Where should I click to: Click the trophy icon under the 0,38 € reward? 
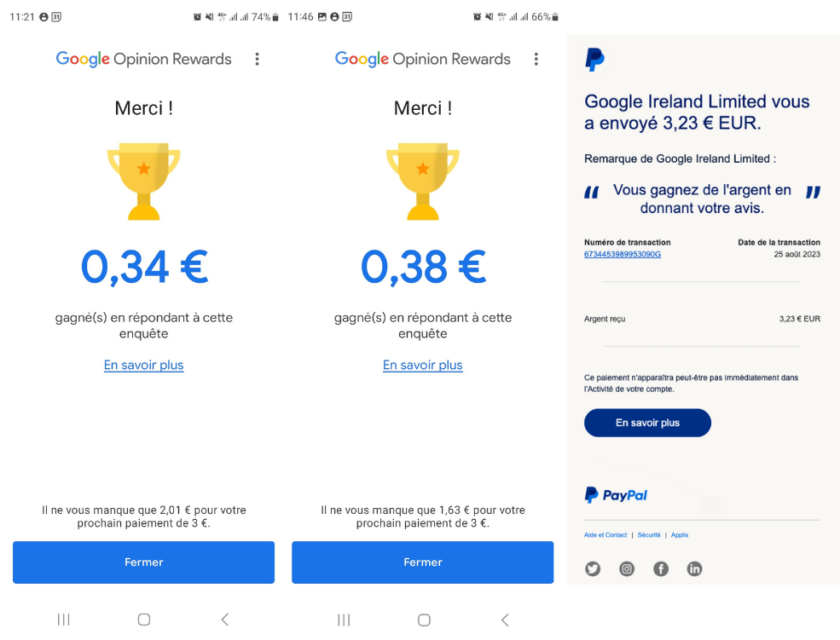coord(423,182)
